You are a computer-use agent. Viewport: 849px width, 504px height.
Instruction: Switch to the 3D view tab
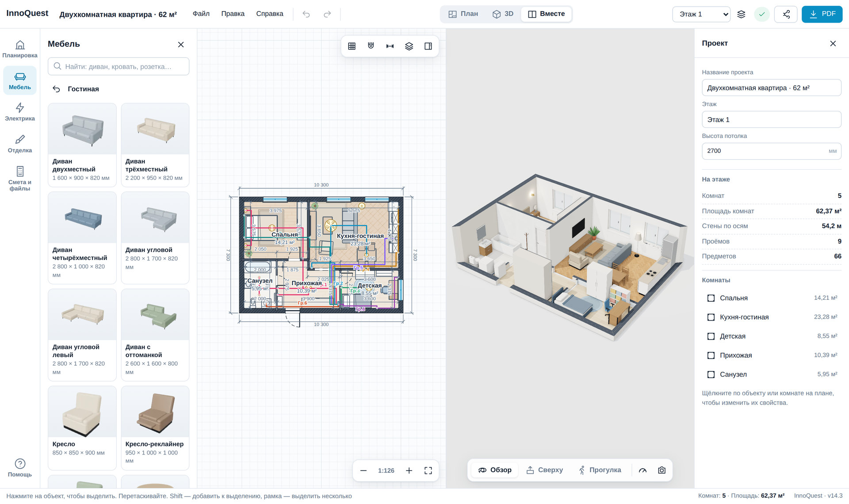503,14
